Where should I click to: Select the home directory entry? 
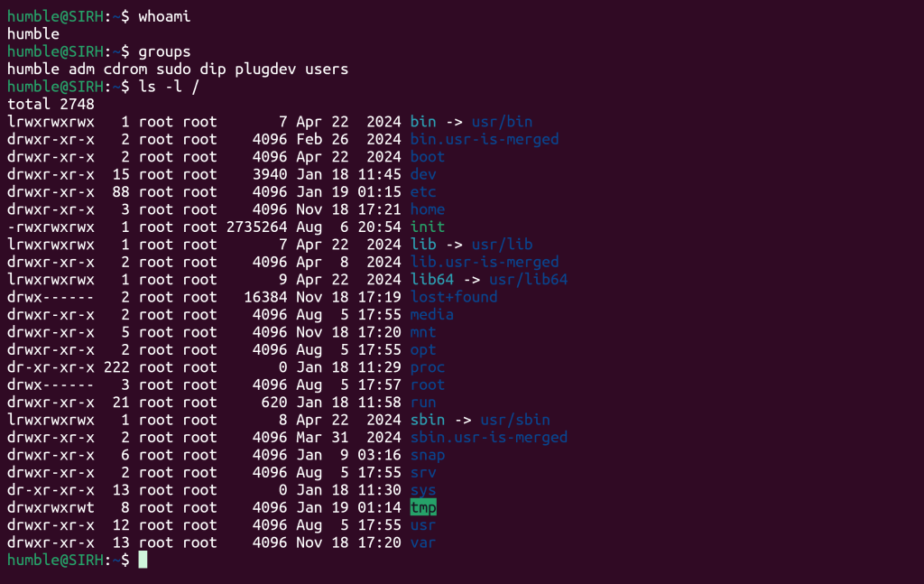(x=427, y=209)
